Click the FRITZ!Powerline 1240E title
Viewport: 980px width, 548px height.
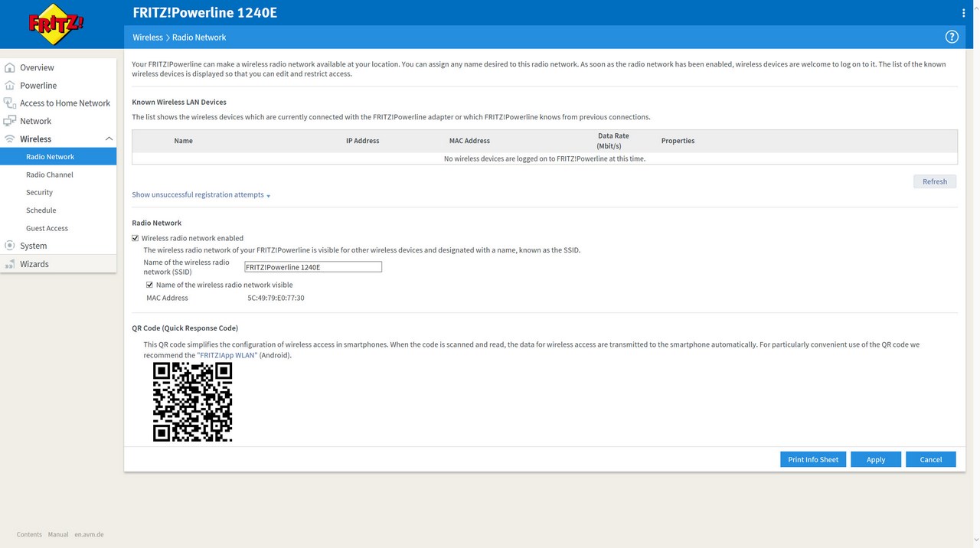(205, 13)
